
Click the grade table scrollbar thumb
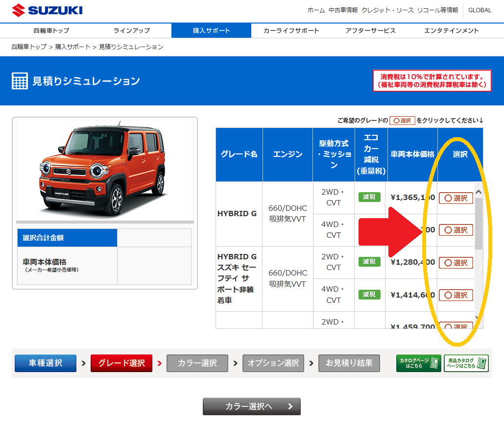(x=479, y=224)
